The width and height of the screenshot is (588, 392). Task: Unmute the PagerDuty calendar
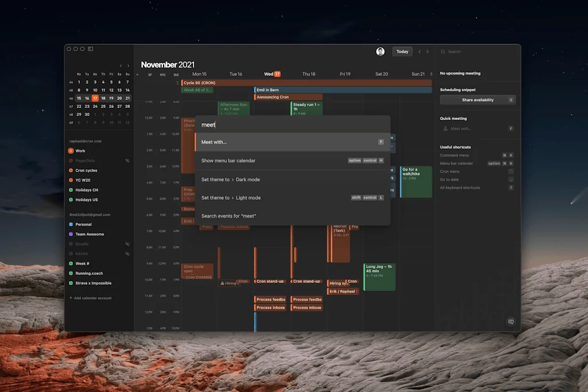[127, 160]
